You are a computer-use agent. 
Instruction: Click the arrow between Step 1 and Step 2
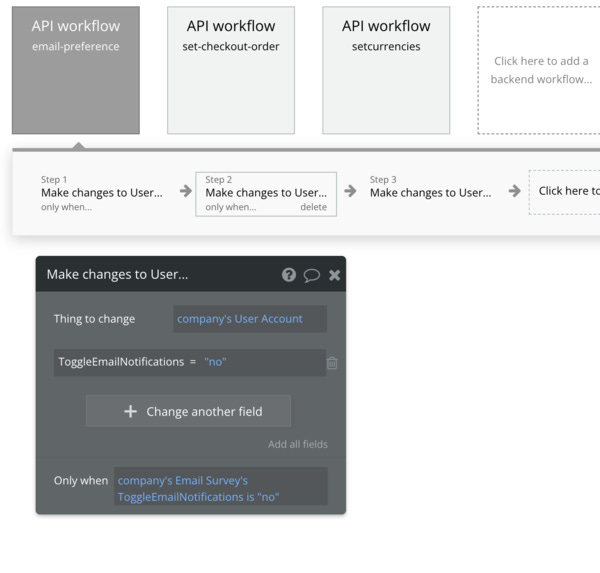click(186, 191)
